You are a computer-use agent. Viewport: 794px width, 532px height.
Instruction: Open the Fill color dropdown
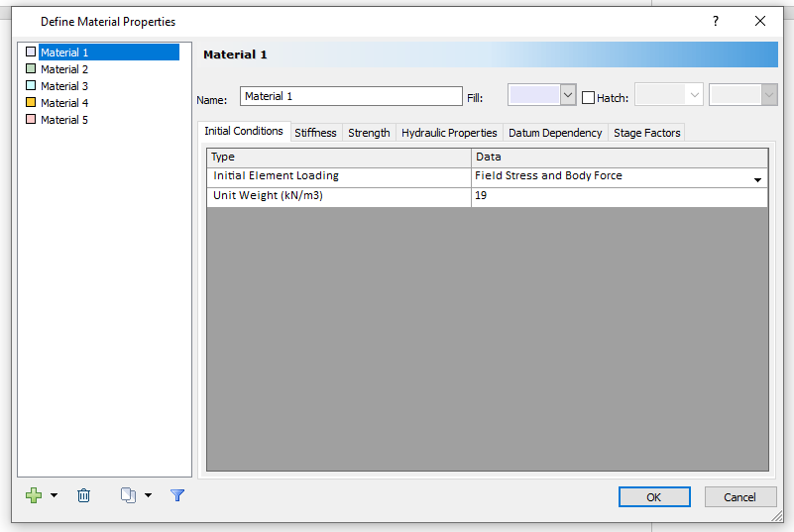coord(568,95)
